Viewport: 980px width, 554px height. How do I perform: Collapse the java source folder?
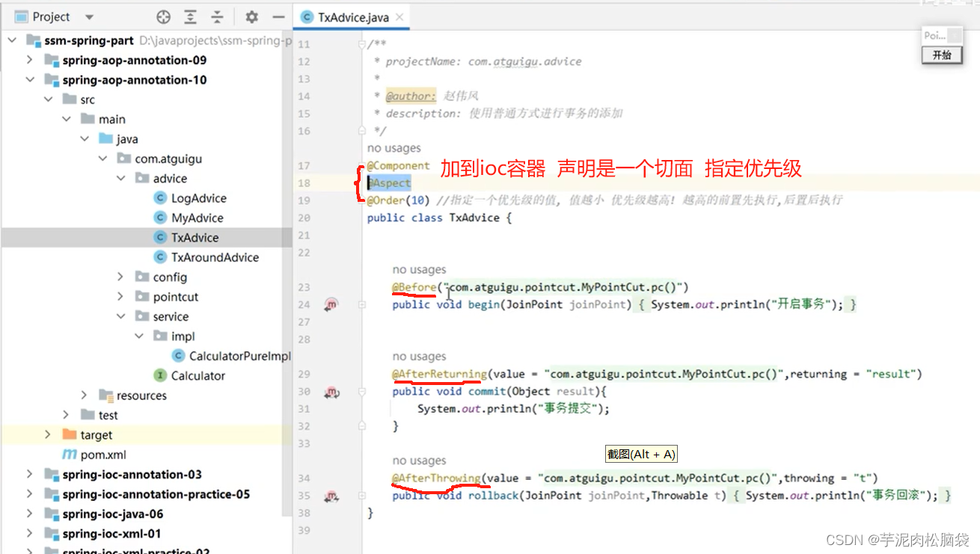(85, 139)
